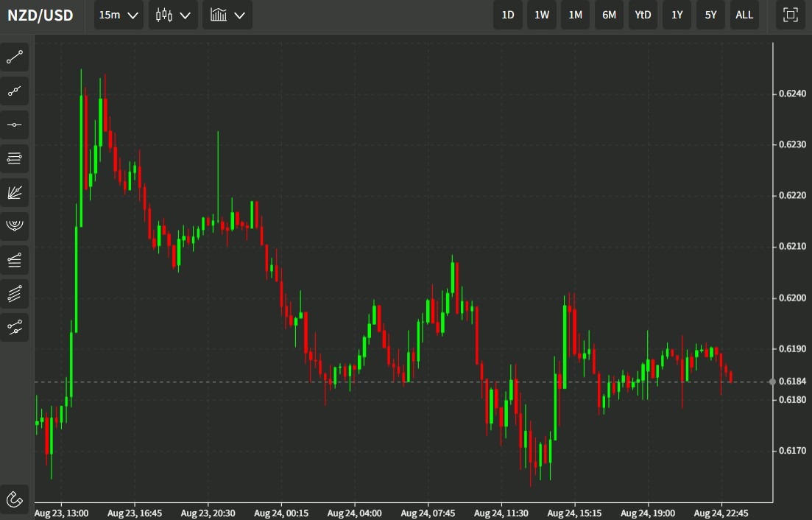Set chart range to 6M
812x520 pixels.
609,15
